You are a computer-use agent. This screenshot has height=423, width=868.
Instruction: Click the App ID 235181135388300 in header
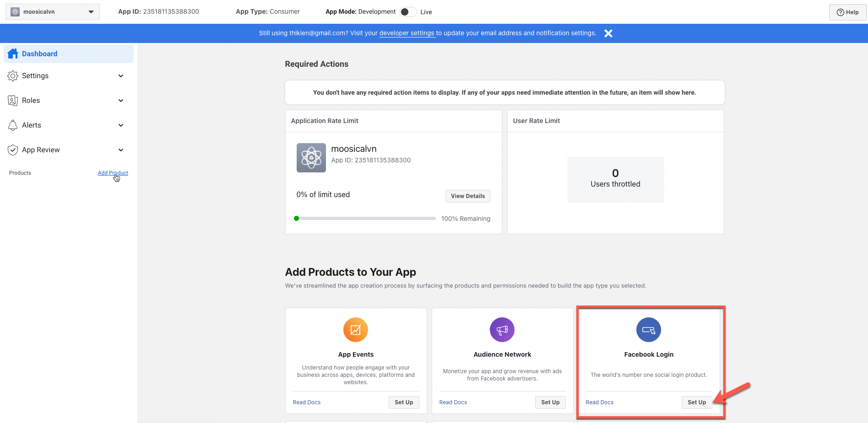(158, 11)
